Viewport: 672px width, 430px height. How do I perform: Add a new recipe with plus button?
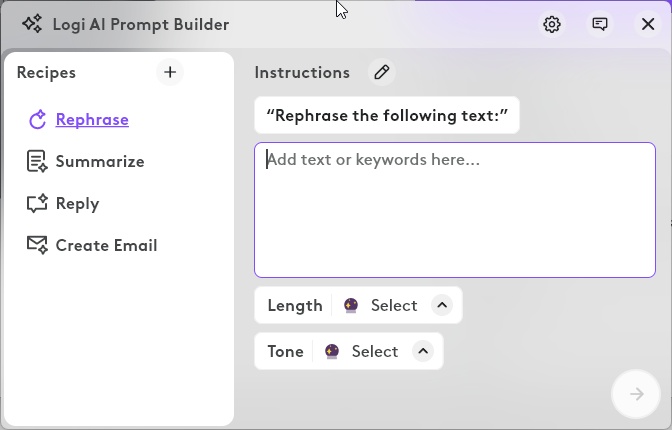(x=170, y=72)
